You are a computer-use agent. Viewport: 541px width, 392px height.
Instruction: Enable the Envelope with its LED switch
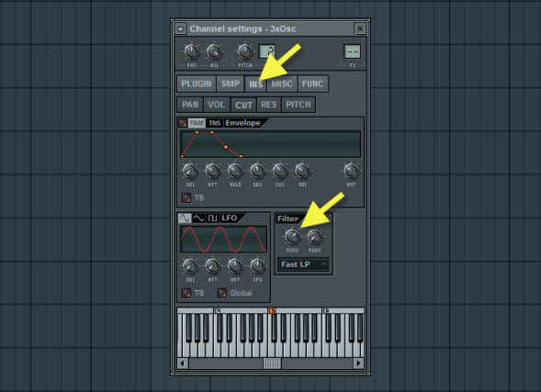pos(183,123)
